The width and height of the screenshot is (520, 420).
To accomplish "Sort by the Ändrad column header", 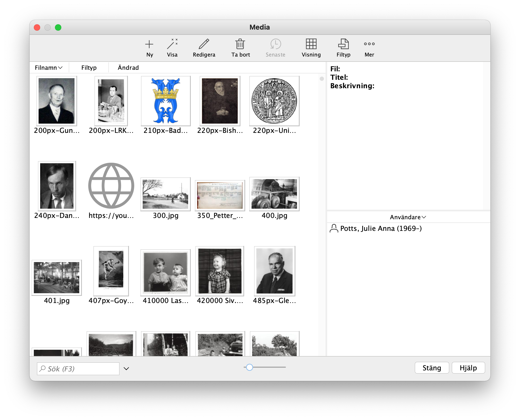I will point(128,68).
